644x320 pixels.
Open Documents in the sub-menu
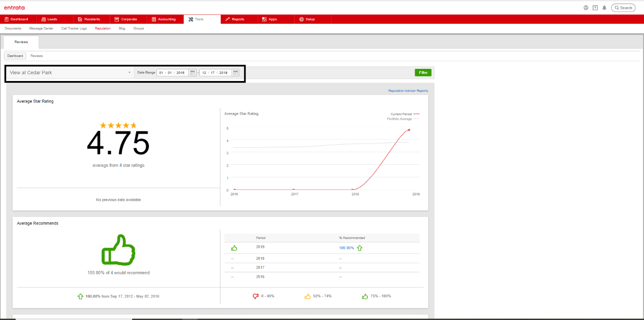(13, 28)
